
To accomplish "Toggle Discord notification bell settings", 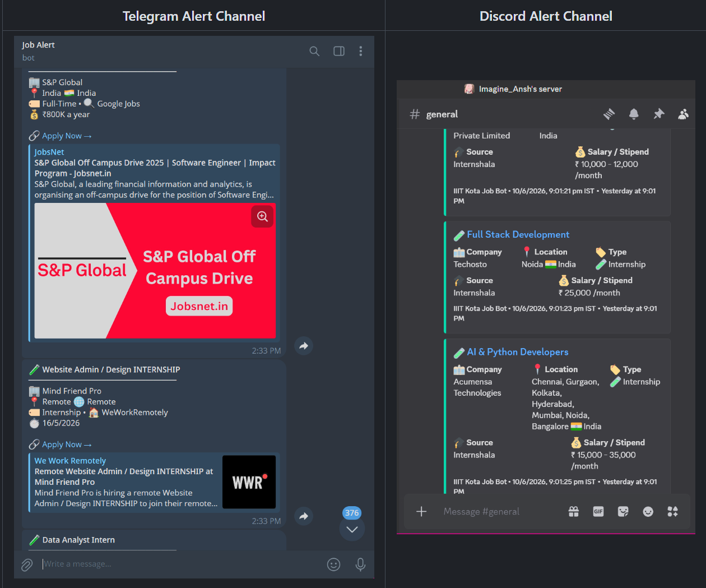I will coord(634,114).
